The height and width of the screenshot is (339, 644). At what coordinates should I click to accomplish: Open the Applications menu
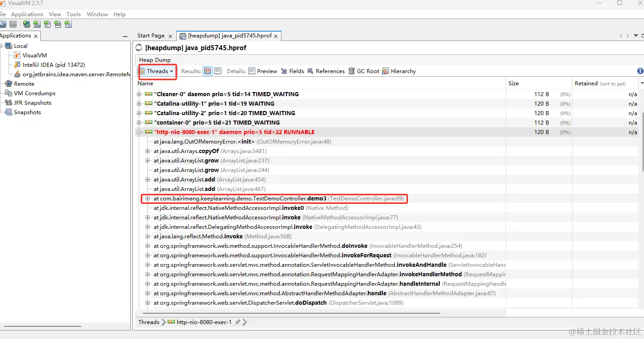coord(27,14)
